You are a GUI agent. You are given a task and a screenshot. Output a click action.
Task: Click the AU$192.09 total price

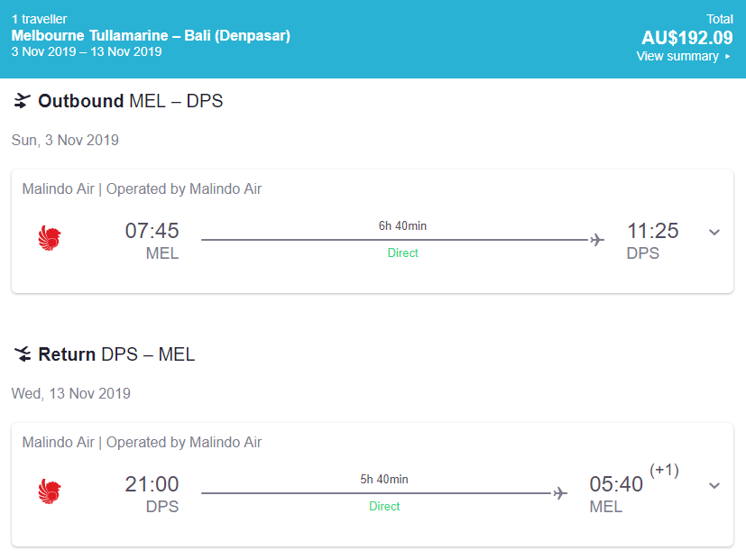687,38
